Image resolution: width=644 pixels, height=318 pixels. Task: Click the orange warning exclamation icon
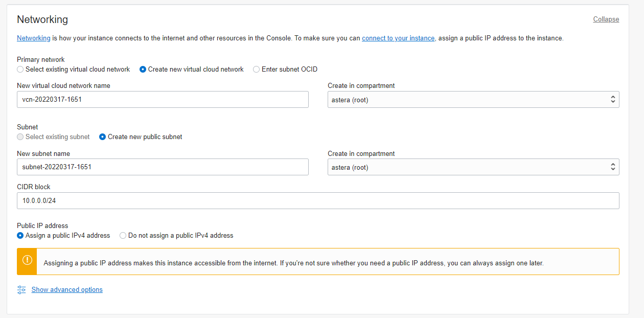point(27,261)
